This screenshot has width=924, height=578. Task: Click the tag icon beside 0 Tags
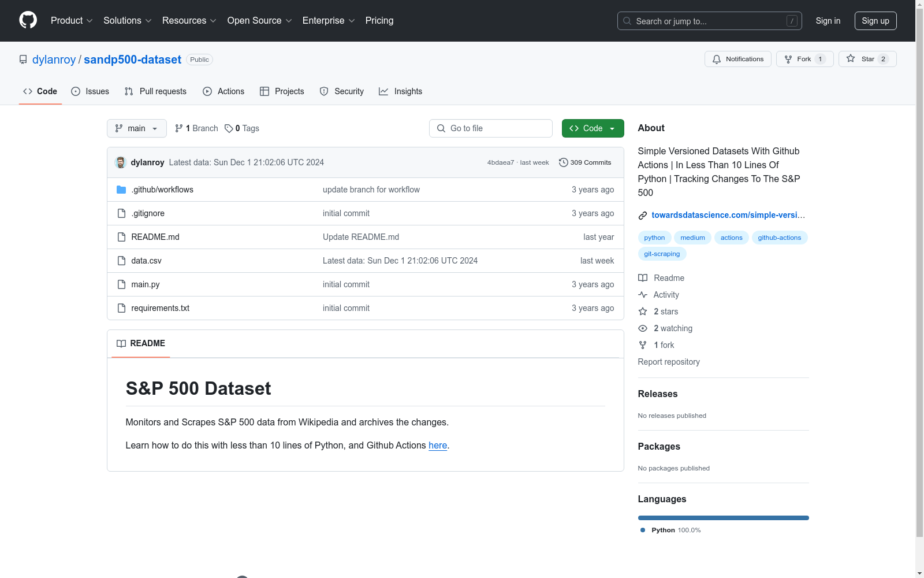pyautogui.click(x=229, y=128)
